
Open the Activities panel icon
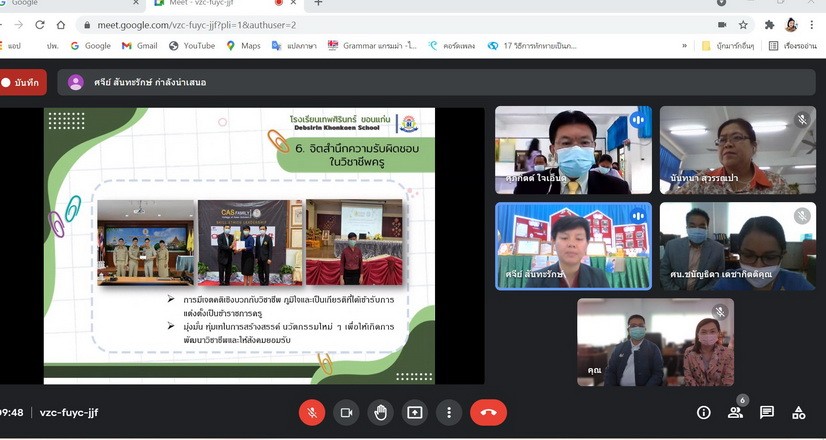click(x=798, y=412)
